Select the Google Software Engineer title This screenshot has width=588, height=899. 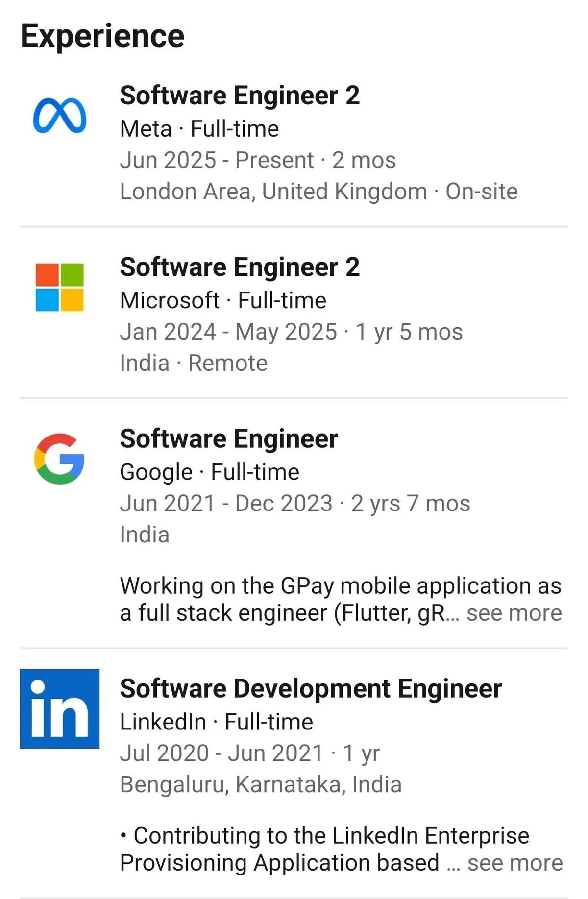coord(229,438)
